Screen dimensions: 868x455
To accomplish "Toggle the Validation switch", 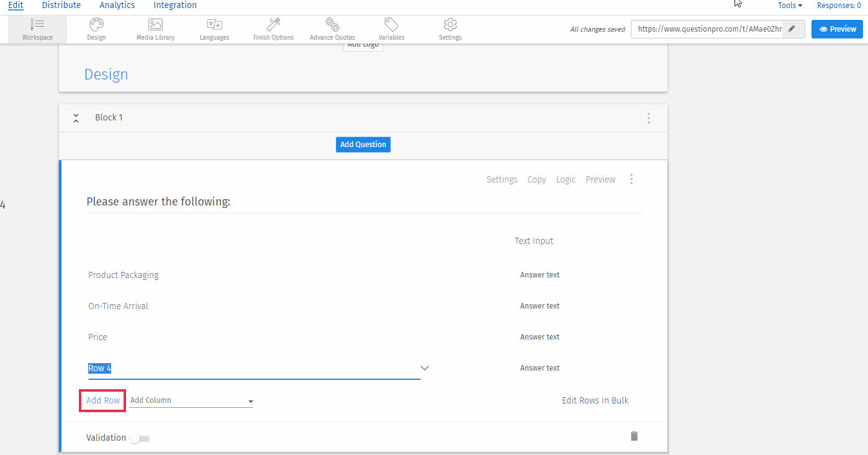I will pyautogui.click(x=140, y=439).
